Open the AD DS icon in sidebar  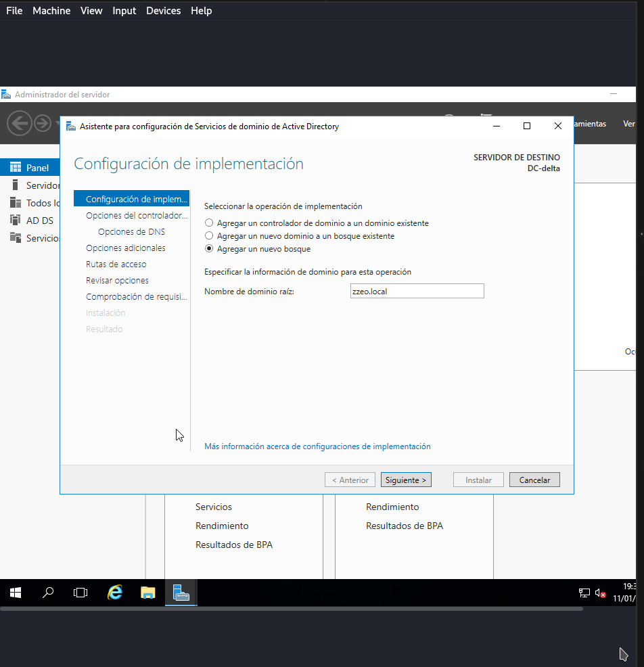pyautogui.click(x=16, y=220)
